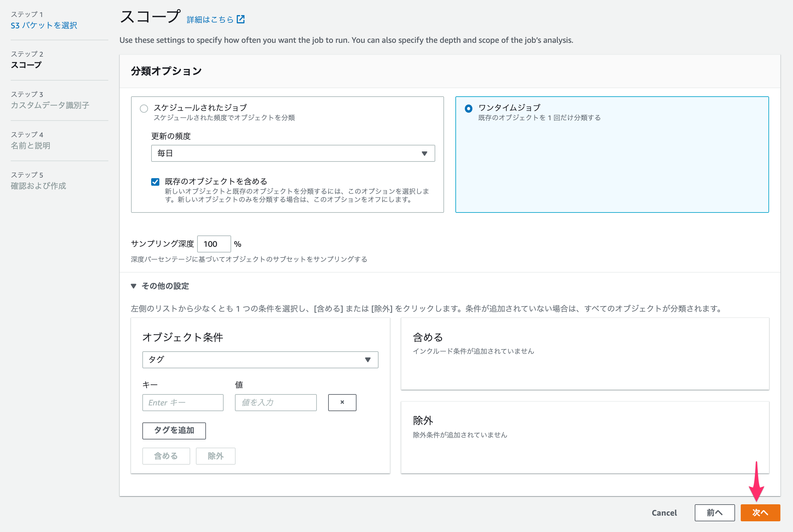793x532 pixels.
Task: Remove the tag condition with the × icon
Action: pyautogui.click(x=342, y=402)
